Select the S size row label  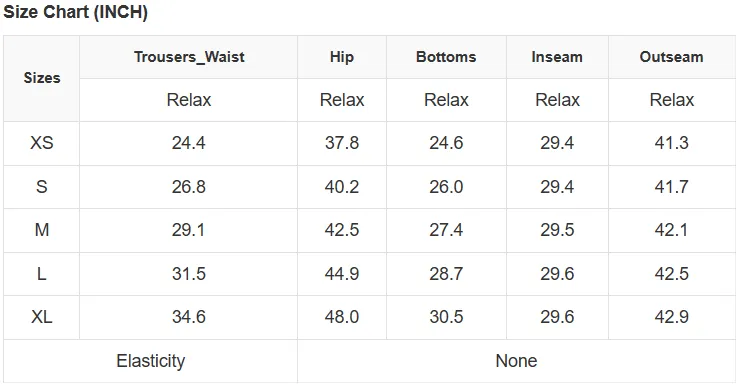coord(42,187)
